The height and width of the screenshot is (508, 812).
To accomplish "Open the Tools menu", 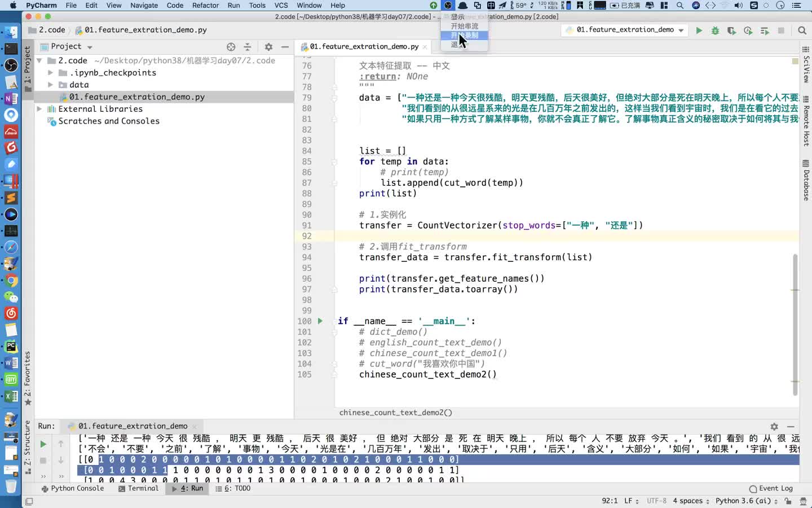I will tap(257, 5).
